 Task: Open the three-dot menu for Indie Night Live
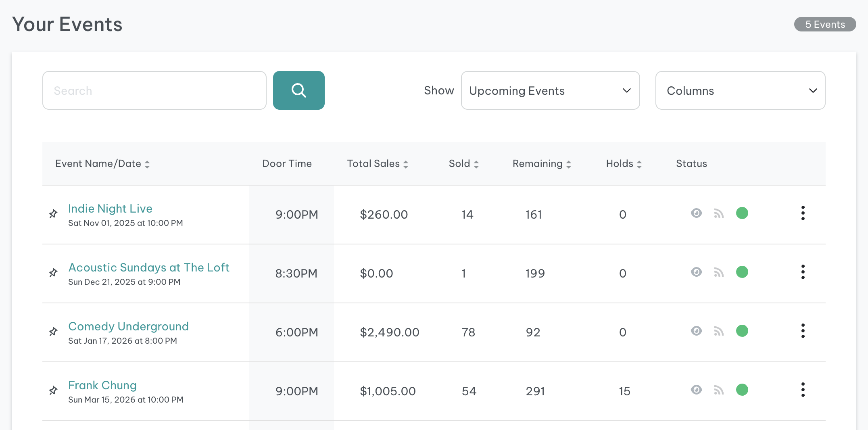point(803,213)
